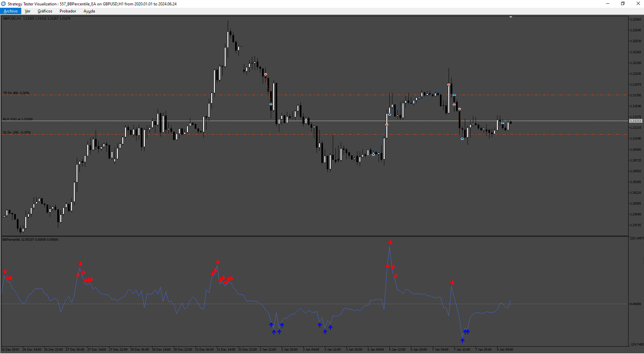Close the Strategy Tester Visualization window

[638, 4]
